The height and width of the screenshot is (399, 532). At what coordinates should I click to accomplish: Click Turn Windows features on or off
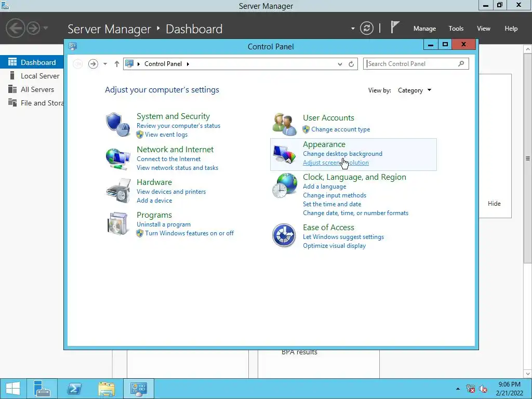click(189, 233)
